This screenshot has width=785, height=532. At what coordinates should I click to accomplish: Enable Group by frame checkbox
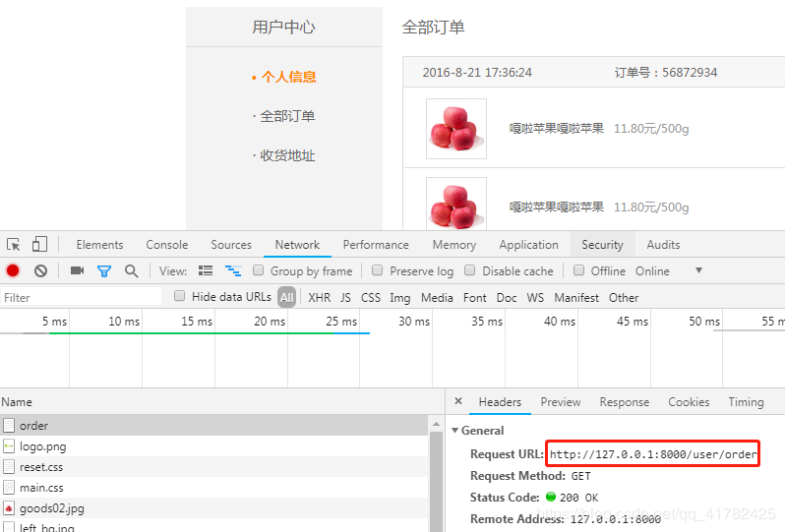click(259, 270)
